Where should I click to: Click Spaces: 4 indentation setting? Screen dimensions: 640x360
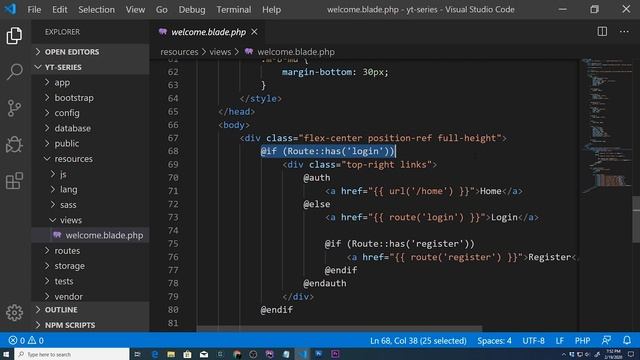pyautogui.click(x=494, y=340)
